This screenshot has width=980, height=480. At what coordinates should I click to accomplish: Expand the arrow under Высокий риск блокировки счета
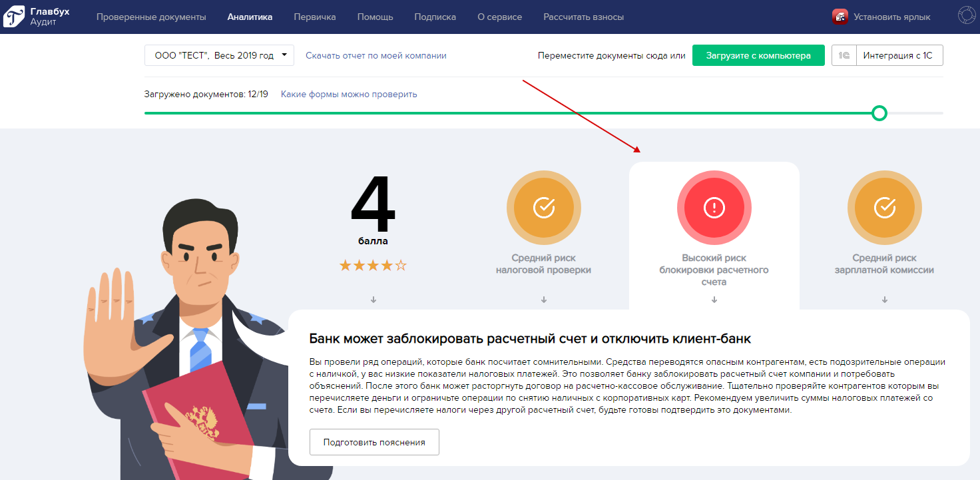[714, 300]
